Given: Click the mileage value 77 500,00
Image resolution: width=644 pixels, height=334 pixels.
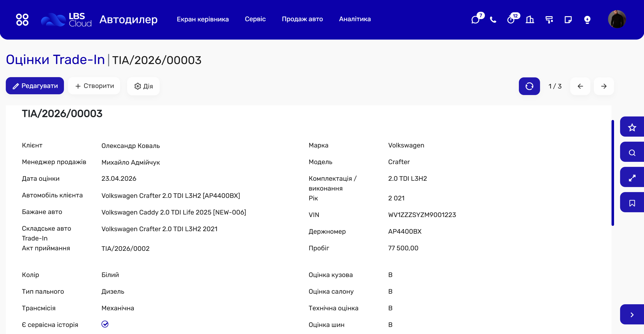Looking at the screenshot, I should (403, 248).
